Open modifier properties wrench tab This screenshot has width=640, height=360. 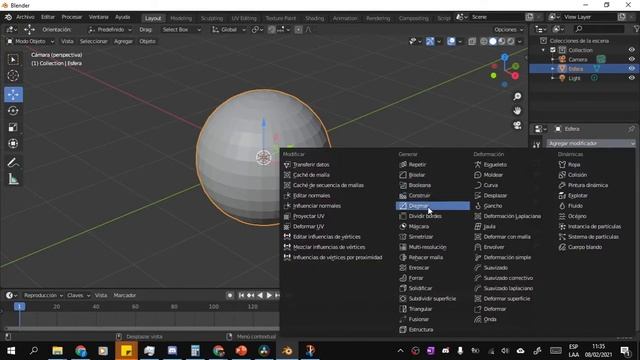(536, 144)
